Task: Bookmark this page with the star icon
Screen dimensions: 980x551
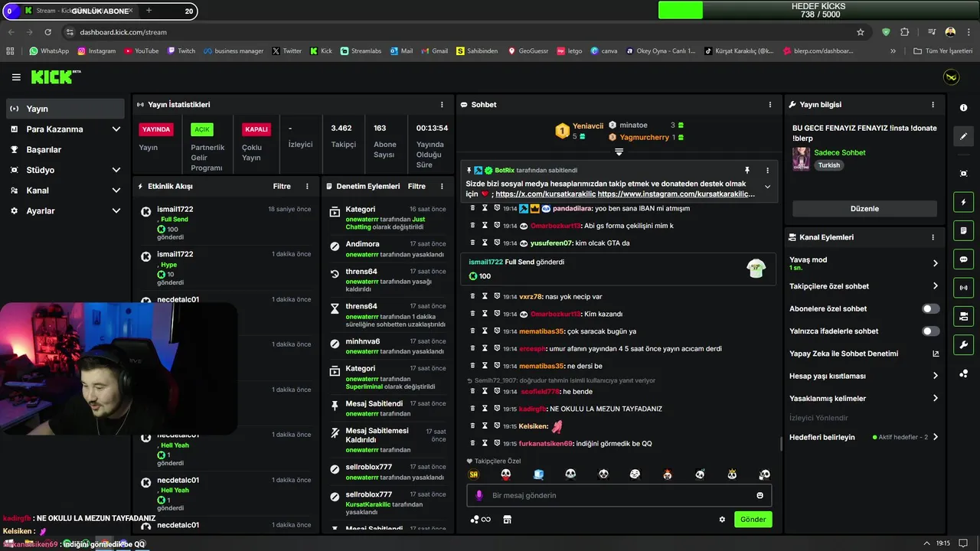Action: click(x=861, y=32)
